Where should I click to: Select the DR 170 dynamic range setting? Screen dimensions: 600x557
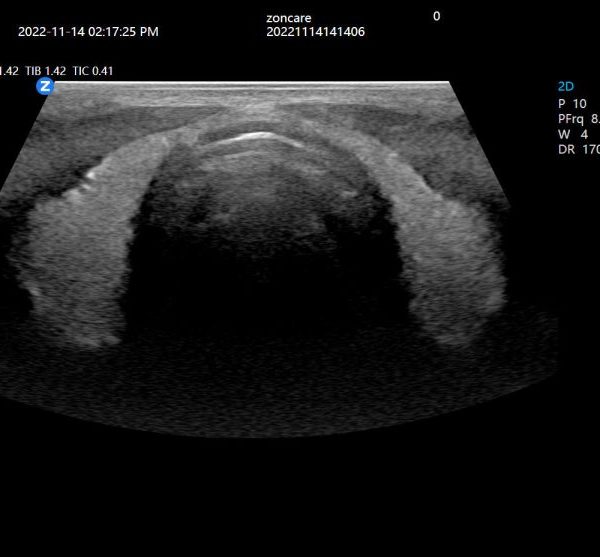[x=577, y=149]
